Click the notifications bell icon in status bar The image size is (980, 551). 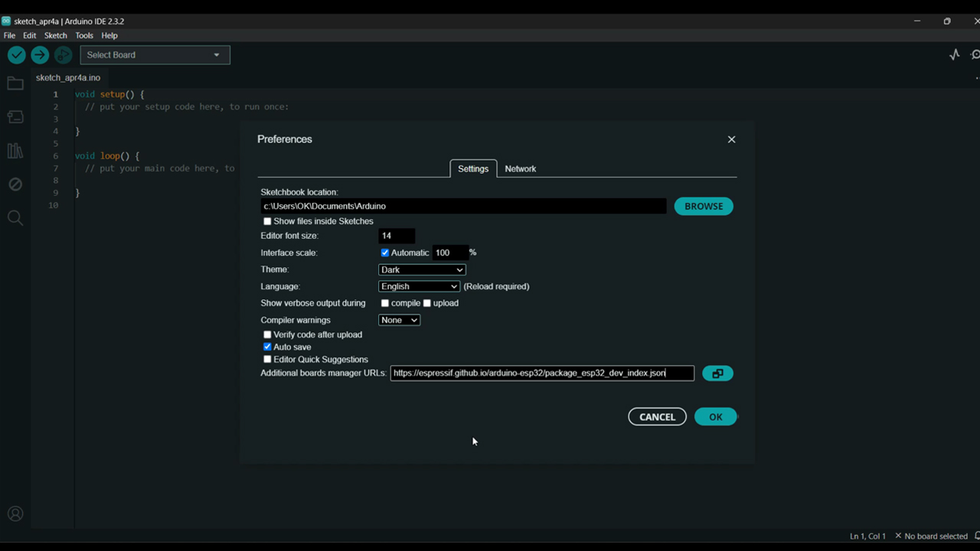[x=976, y=536]
